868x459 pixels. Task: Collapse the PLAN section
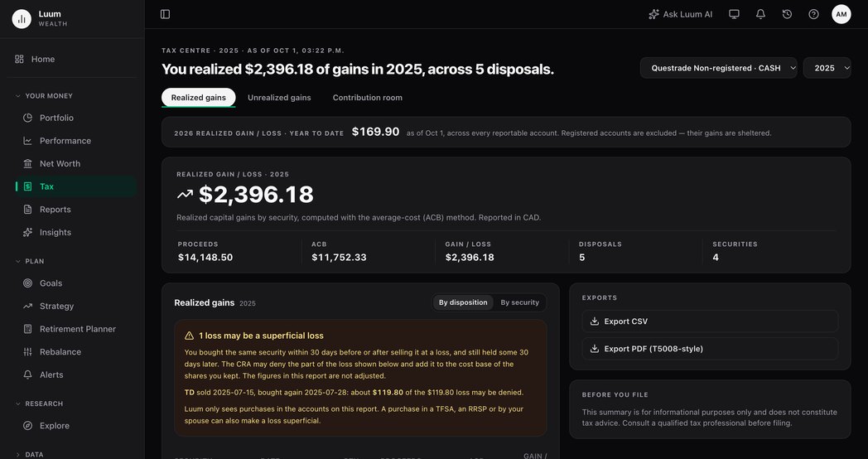point(30,261)
